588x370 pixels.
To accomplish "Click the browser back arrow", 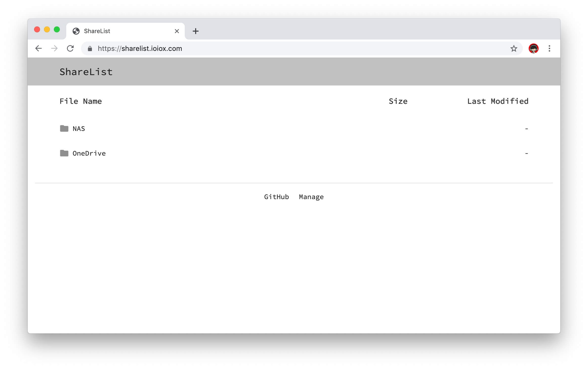I will [x=39, y=48].
